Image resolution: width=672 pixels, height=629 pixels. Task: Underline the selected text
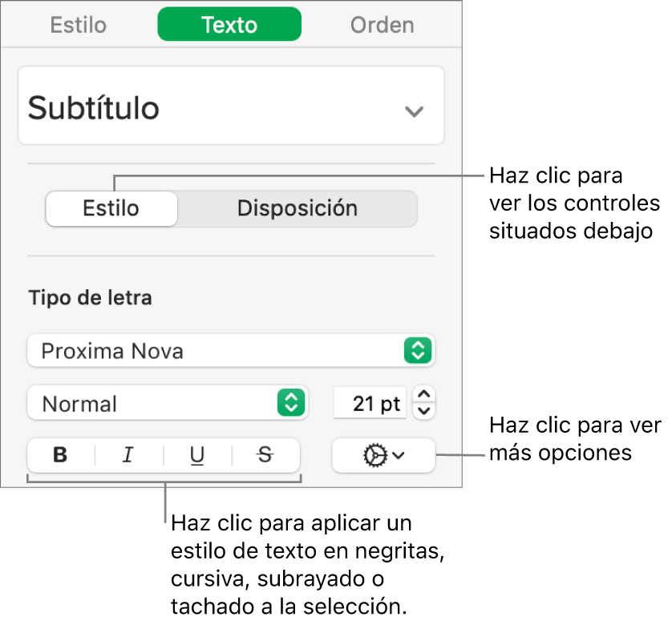tap(197, 455)
